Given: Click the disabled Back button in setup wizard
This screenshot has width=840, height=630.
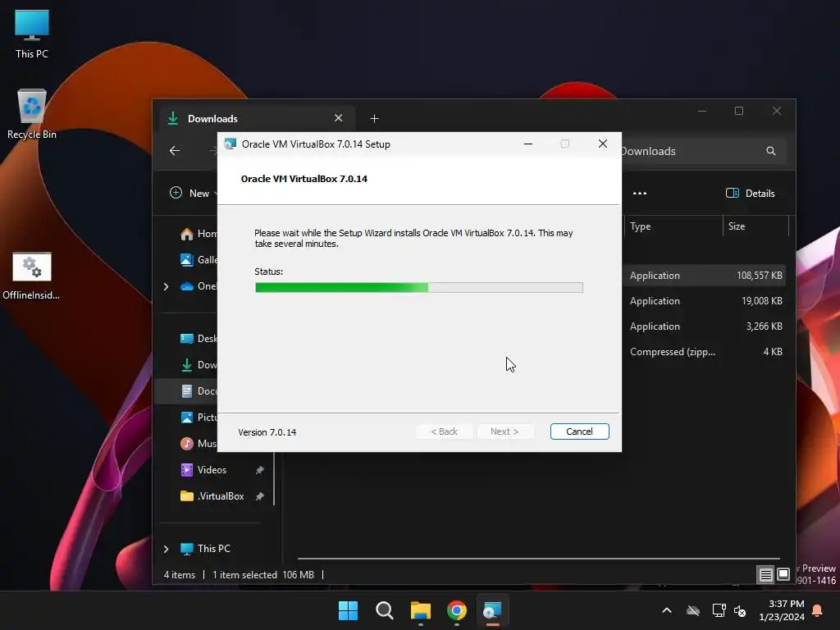Looking at the screenshot, I should pyautogui.click(x=444, y=431).
